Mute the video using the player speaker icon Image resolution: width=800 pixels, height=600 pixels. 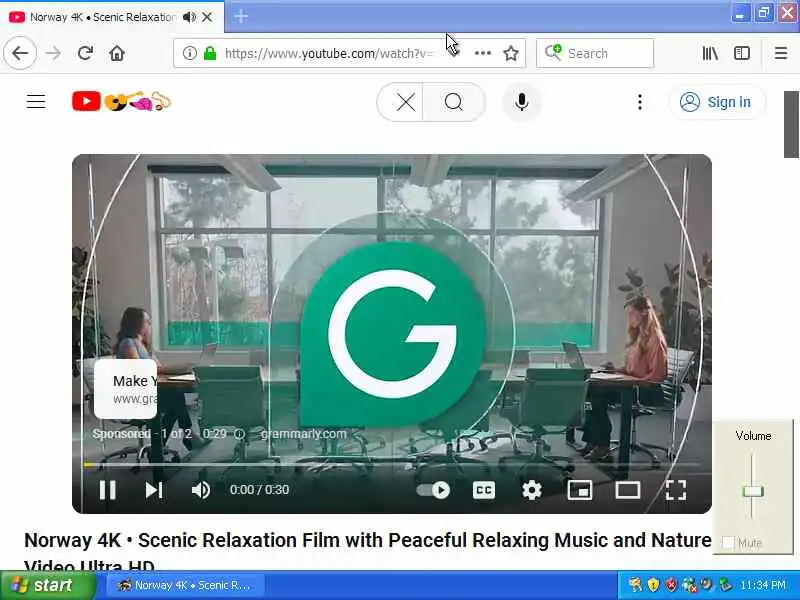click(x=201, y=490)
